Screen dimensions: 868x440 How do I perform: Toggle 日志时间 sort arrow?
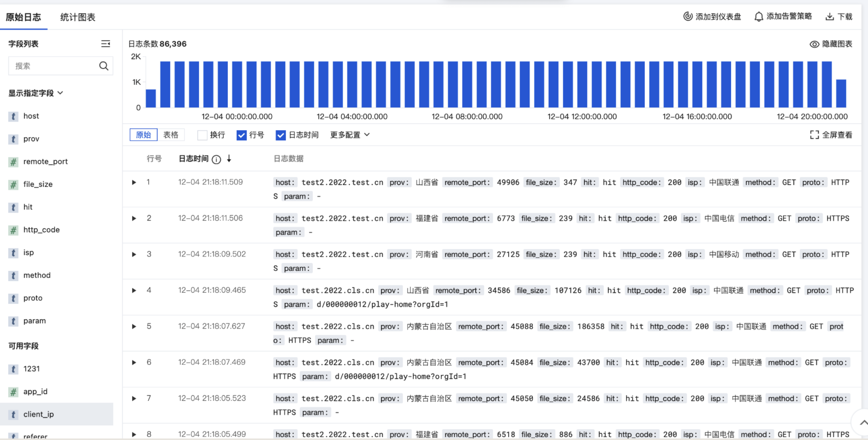pyautogui.click(x=229, y=159)
